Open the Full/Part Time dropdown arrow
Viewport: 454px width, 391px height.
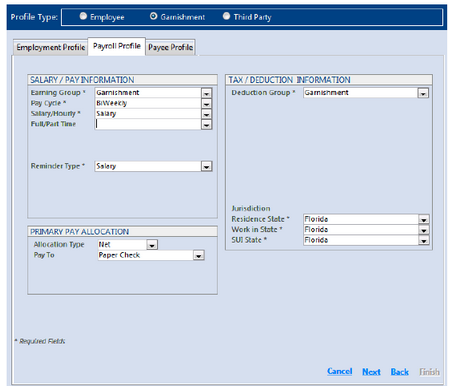(206, 125)
